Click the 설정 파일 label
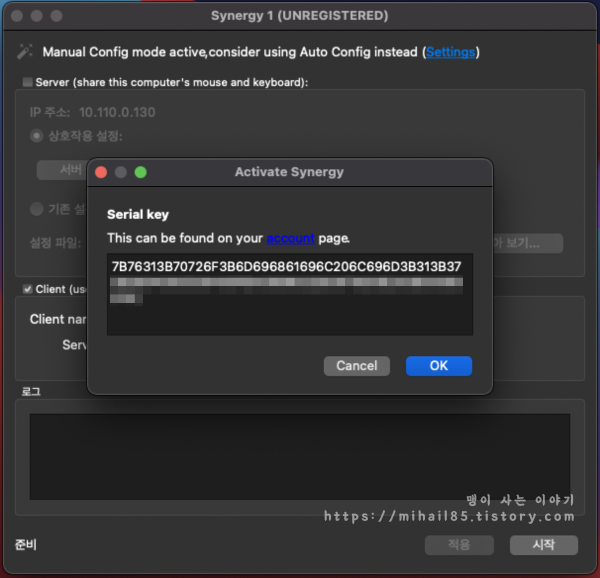This screenshot has width=600, height=578. tap(55, 243)
